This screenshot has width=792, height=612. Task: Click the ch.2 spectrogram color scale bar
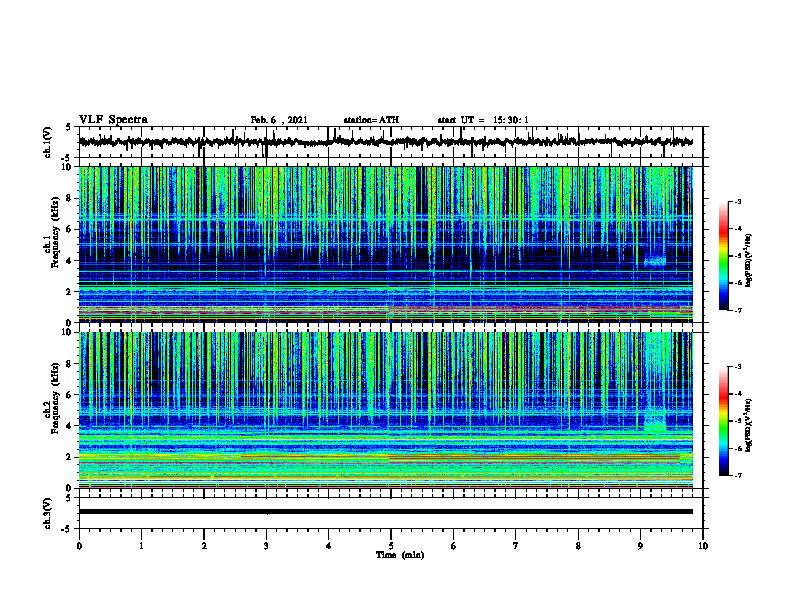click(x=724, y=421)
